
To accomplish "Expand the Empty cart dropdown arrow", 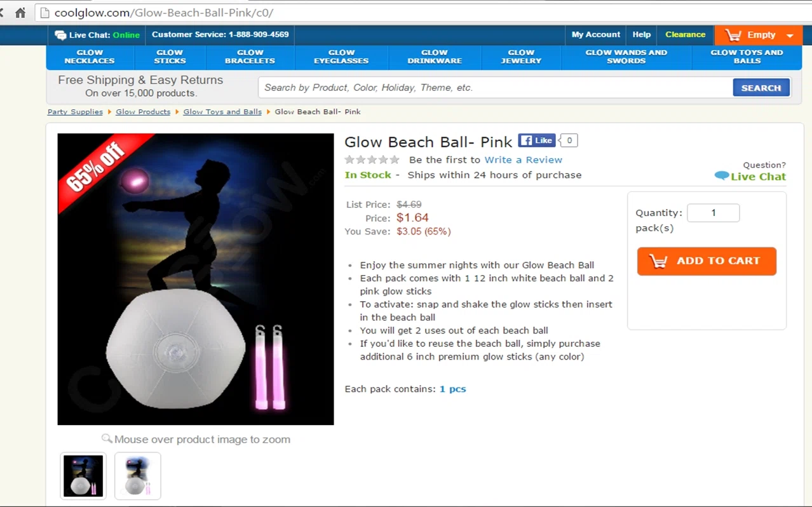I will coord(790,36).
